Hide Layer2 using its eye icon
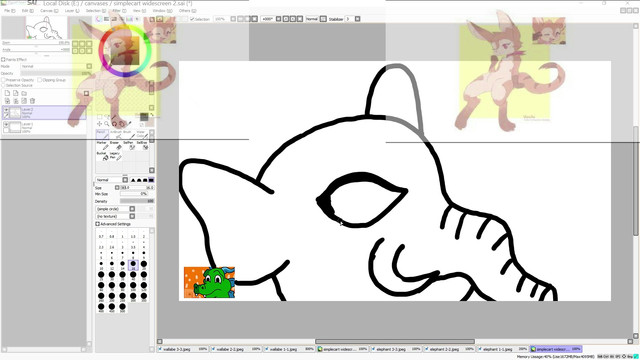 click(x=6, y=109)
